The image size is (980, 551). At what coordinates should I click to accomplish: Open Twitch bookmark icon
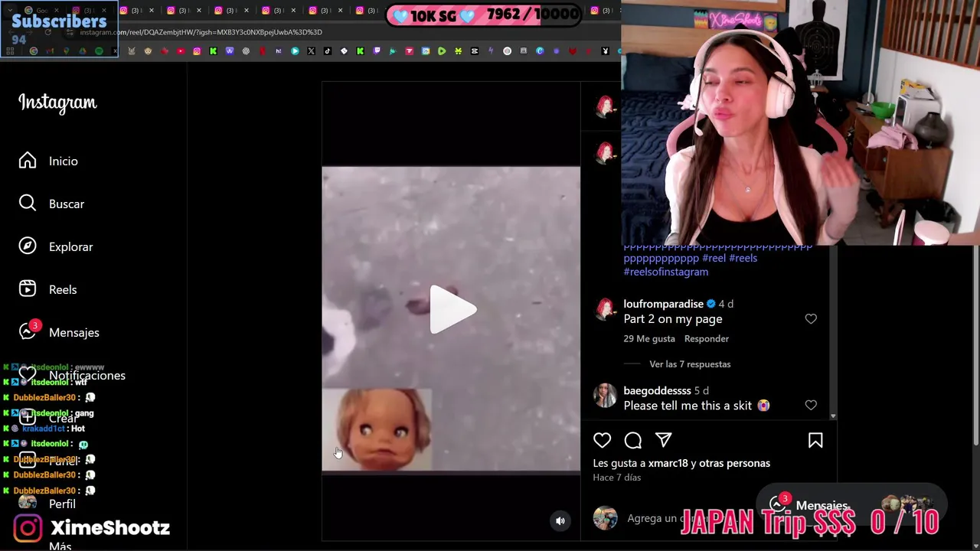pos(377,51)
